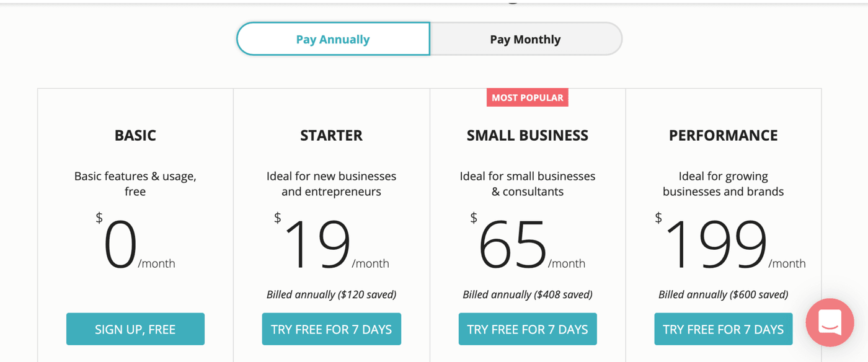Switch to Pay Monthly billing
The width and height of the screenshot is (868, 362).
tap(525, 39)
